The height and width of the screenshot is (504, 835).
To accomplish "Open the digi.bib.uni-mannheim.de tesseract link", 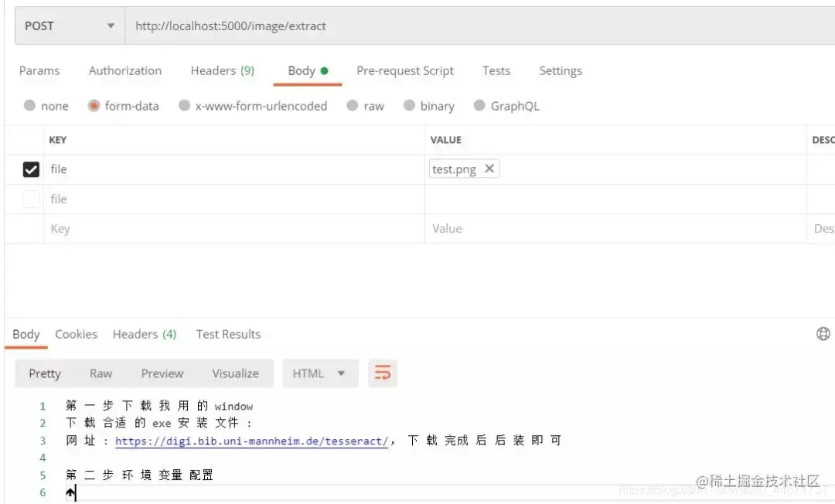I will tap(251, 441).
